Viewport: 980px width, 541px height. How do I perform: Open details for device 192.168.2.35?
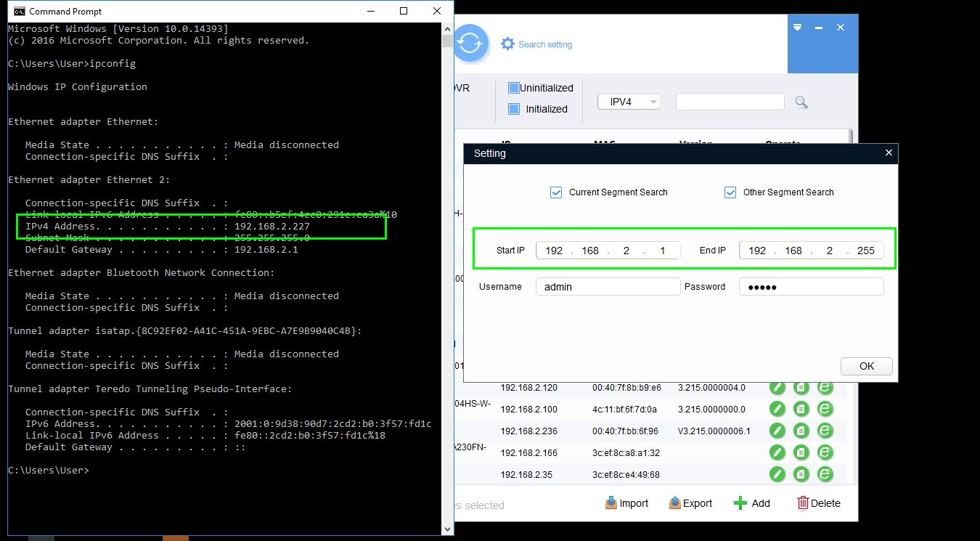(x=801, y=474)
